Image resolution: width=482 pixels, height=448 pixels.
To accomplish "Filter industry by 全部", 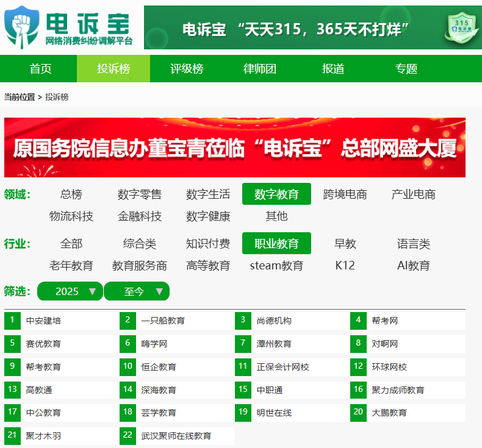I will (71, 243).
